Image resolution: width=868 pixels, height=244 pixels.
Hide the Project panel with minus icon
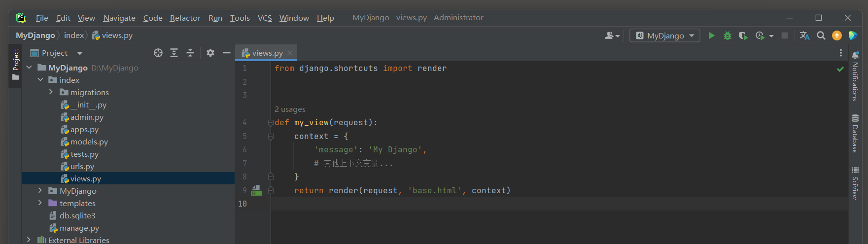pyautogui.click(x=227, y=53)
